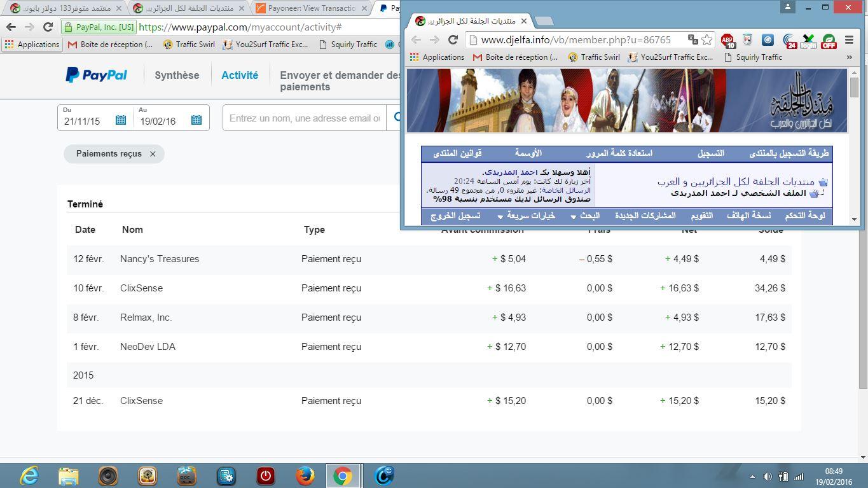Close the Payoneer View Transactions tab
Image resolution: width=868 pixels, height=488 pixels.
tap(364, 8)
